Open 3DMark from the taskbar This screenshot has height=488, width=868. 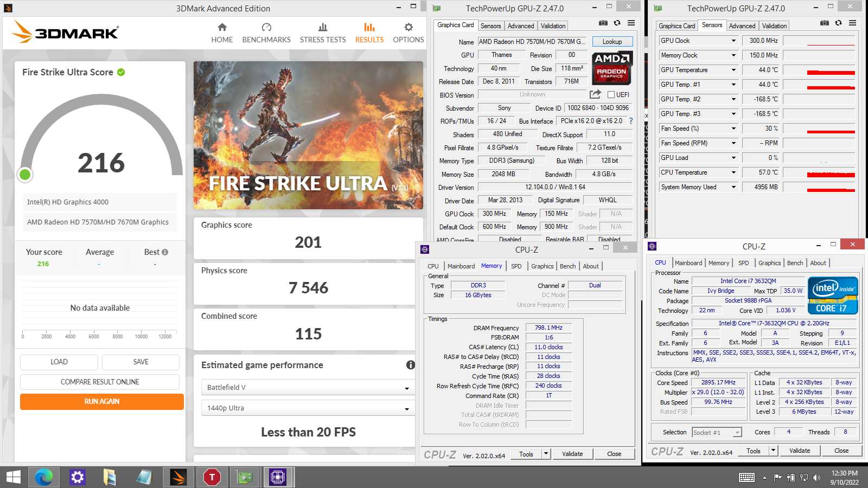178,477
